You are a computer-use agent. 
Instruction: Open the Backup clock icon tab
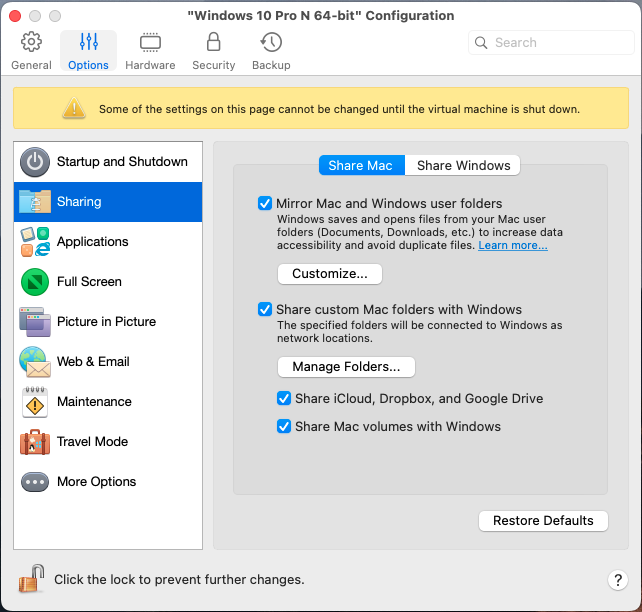click(271, 42)
